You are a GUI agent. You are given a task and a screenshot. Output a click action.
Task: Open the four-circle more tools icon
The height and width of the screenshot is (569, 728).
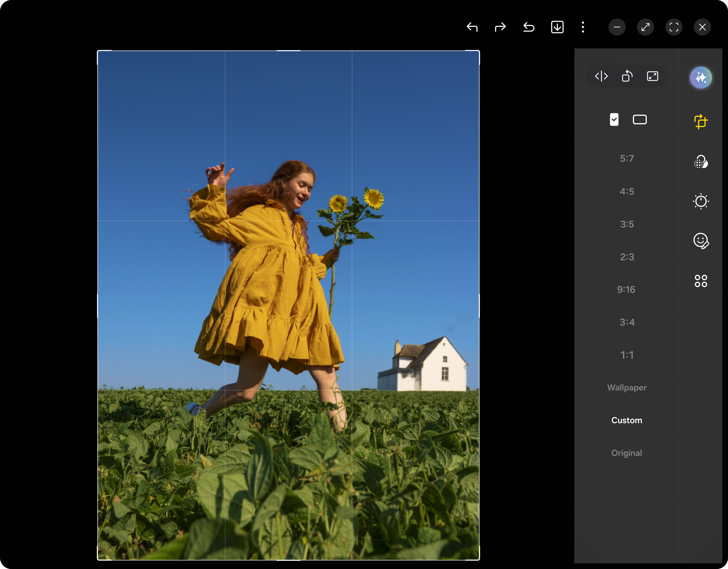(701, 281)
